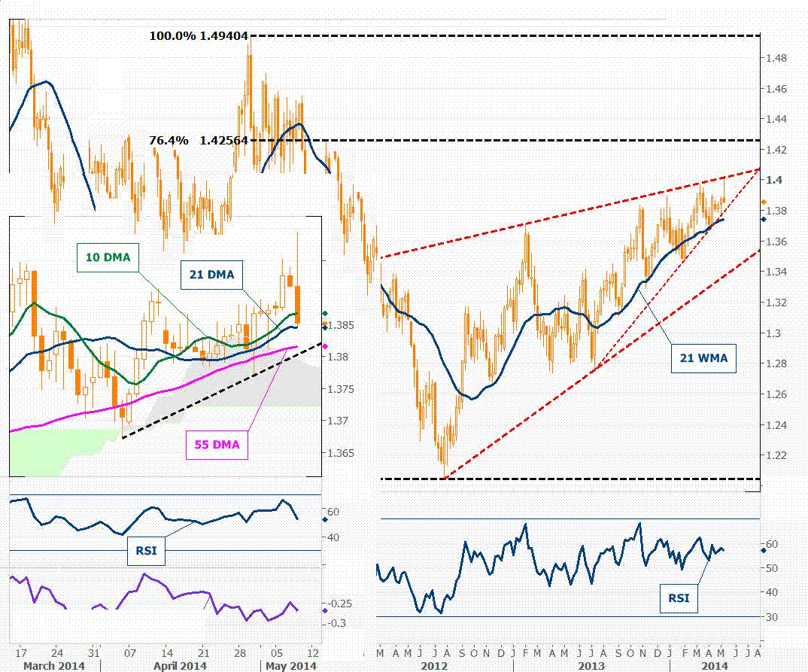Click the blue diamond on daily RSI axis
The image size is (808, 672).
click(324, 519)
